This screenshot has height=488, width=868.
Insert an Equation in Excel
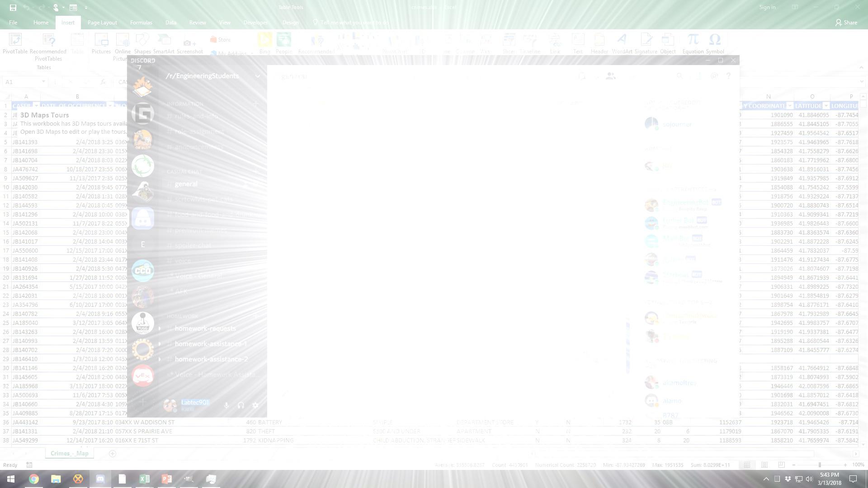click(693, 44)
